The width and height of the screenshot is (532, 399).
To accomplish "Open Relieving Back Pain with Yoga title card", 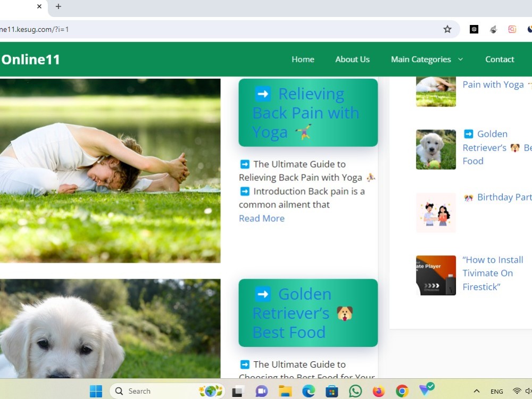I will point(307,113).
